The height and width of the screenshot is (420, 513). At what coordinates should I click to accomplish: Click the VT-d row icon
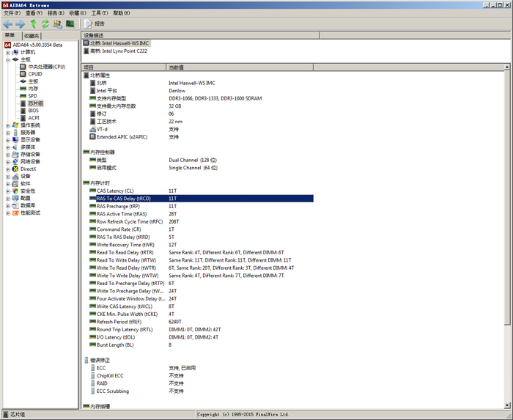coord(92,129)
